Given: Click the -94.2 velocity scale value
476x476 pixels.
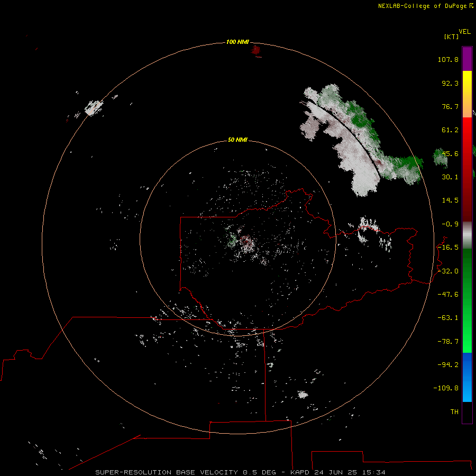Looking at the screenshot, I should tap(448, 365).
